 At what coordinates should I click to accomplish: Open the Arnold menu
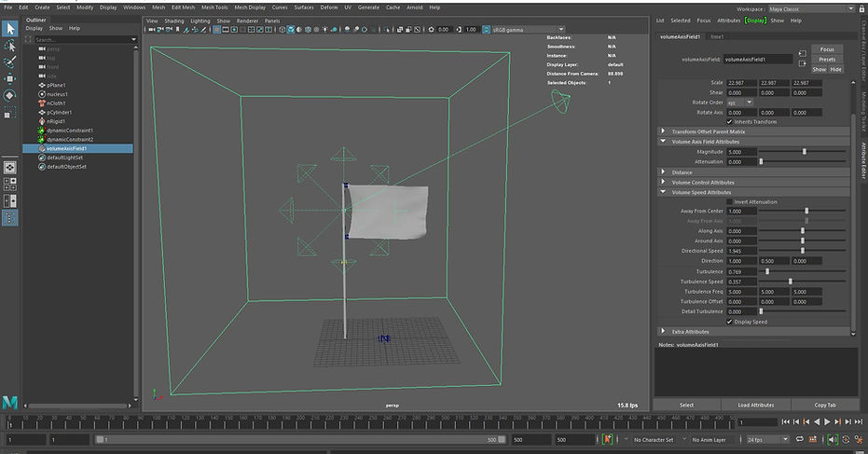[415, 7]
